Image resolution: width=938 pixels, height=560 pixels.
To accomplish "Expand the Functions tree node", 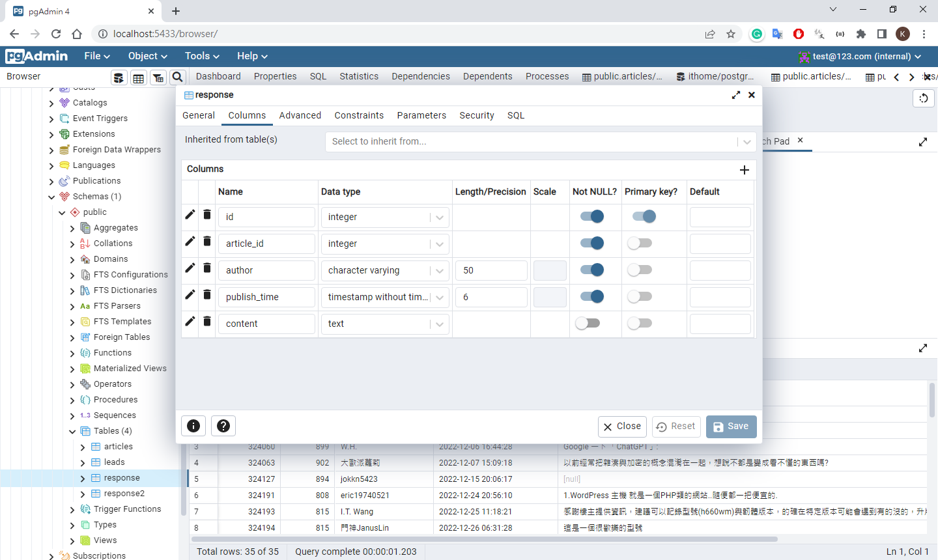I will [72, 353].
